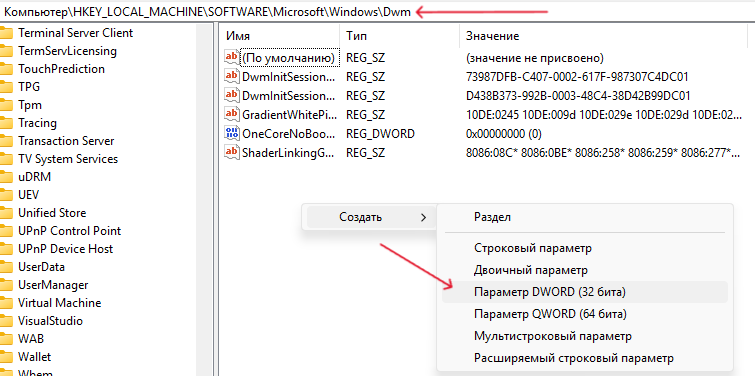Select the UserManager key

[53, 285]
